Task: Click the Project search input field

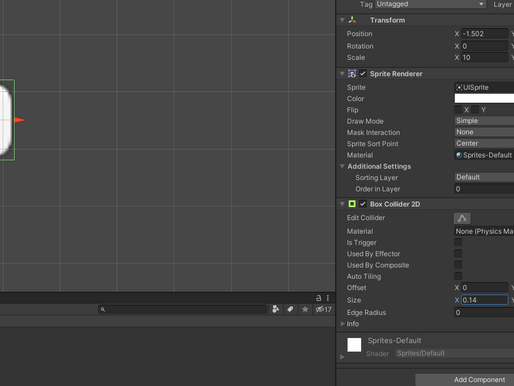Action: click(x=183, y=309)
